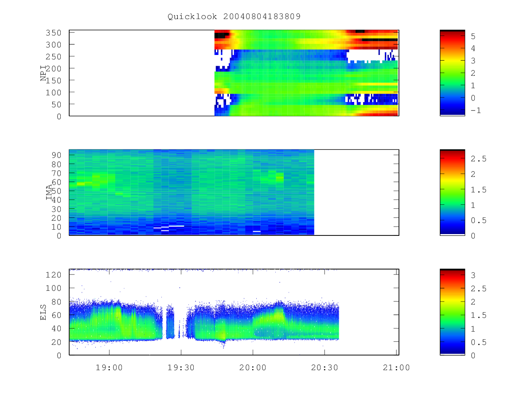
Task: Click the IMA spectrogram panel
Action: tap(234, 192)
